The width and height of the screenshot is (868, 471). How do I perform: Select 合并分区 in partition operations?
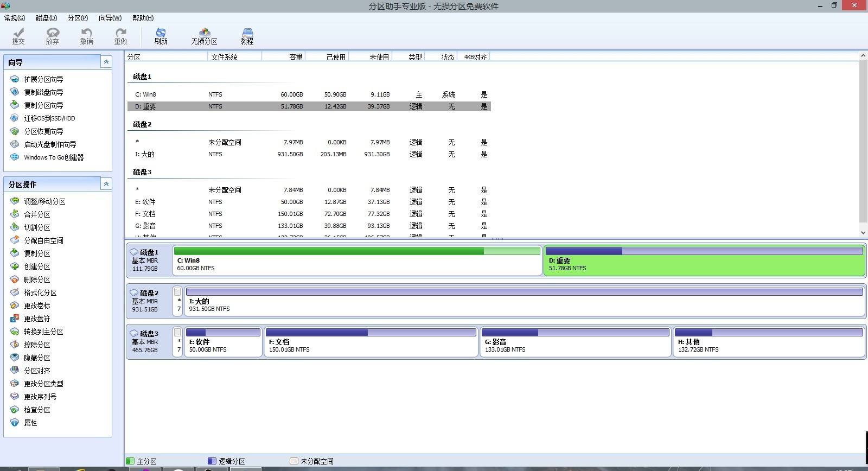37,214
